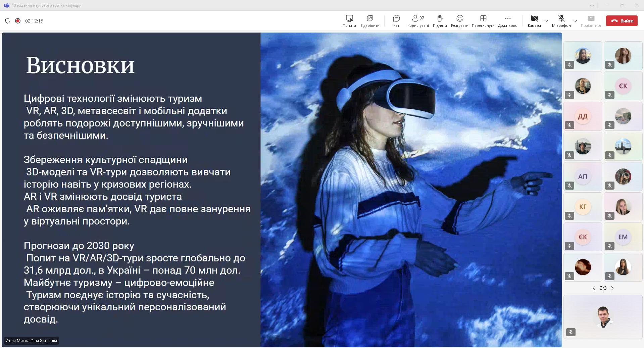Click the shield privacy icon
644x348 pixels.
coord(8,21)
